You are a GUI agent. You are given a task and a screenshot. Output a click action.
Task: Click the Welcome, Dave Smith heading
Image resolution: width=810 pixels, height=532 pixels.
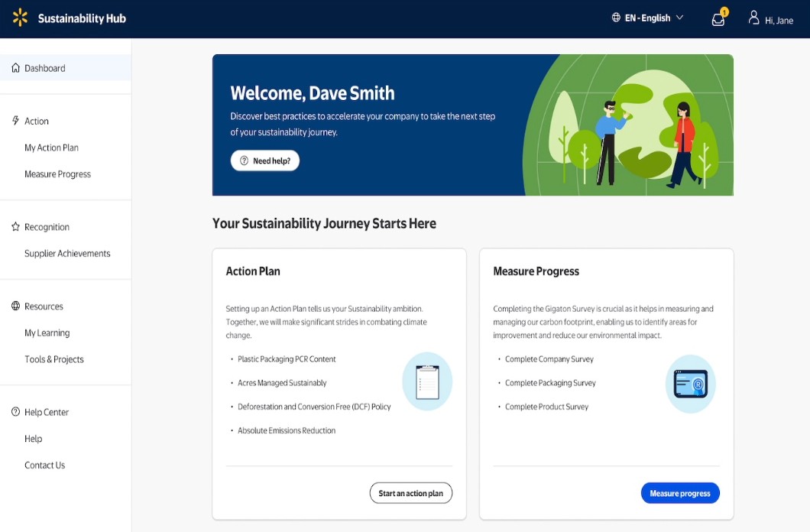click(x=312, y=93)
